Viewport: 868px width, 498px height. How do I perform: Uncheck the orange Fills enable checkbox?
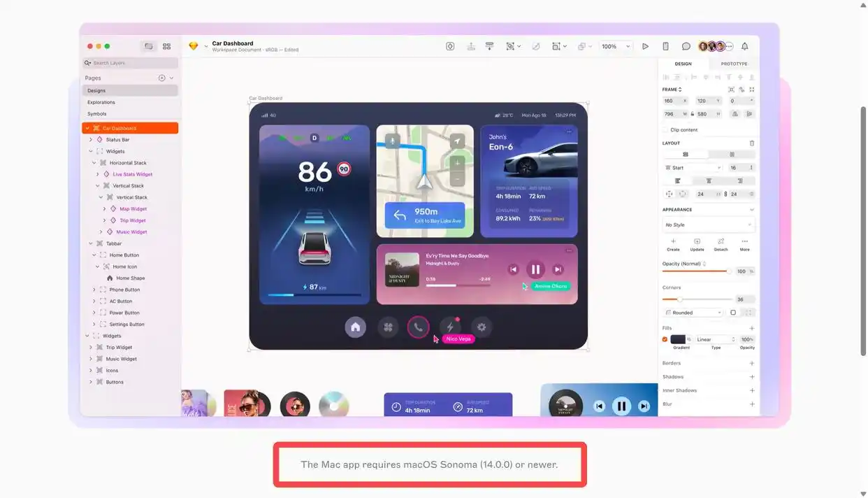665,339
